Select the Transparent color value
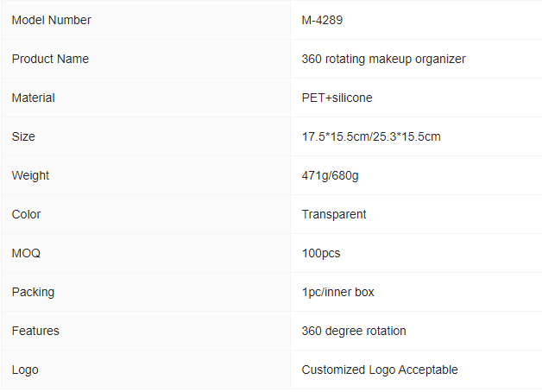 pos(334,214)
